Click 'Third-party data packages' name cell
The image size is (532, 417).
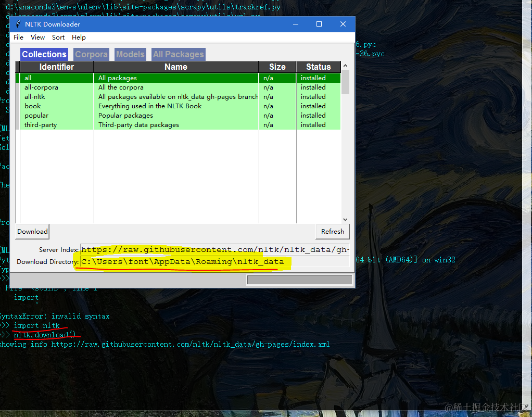[176, 125]
